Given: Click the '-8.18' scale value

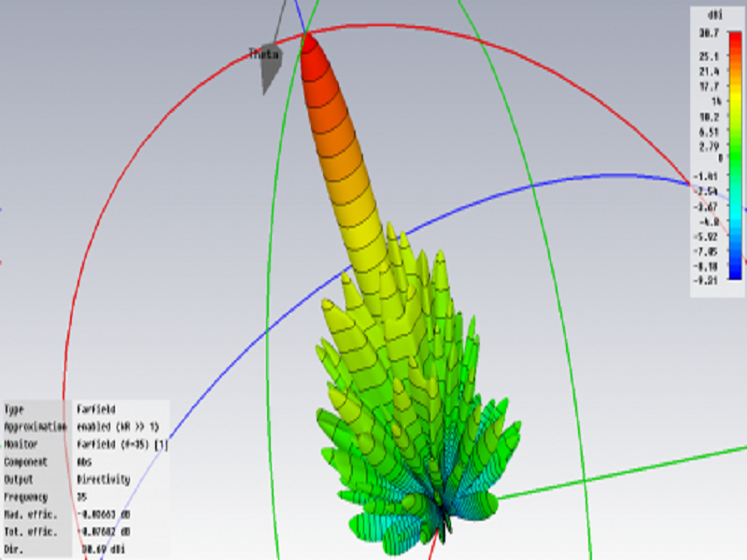Looking at the screenshot, I should [706, 266].
